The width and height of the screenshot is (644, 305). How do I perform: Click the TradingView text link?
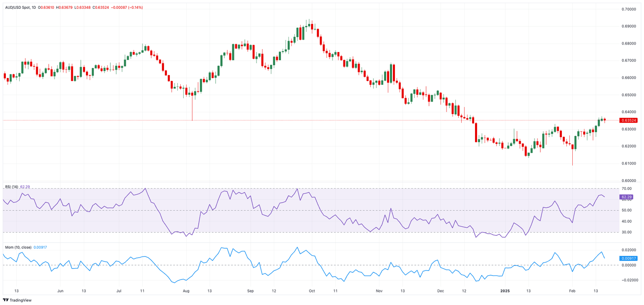click(21, 300)
